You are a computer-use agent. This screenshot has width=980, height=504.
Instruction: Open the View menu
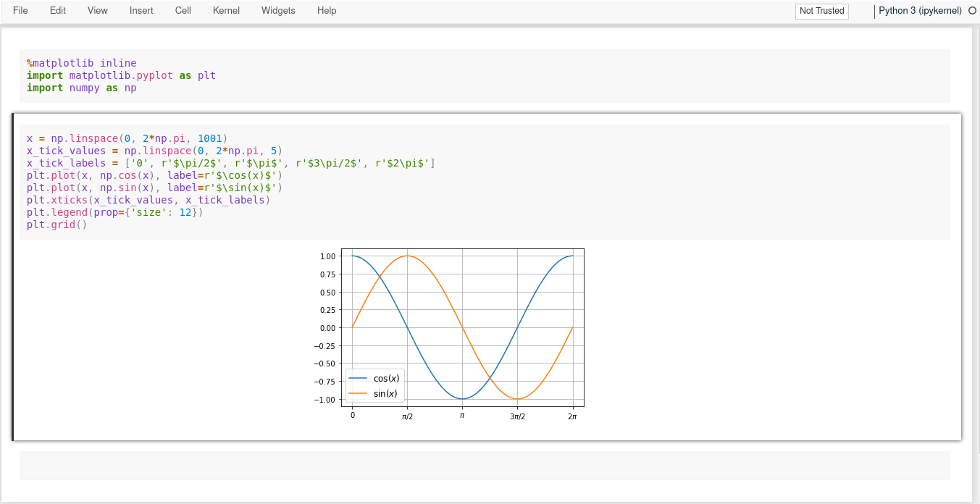97,10
